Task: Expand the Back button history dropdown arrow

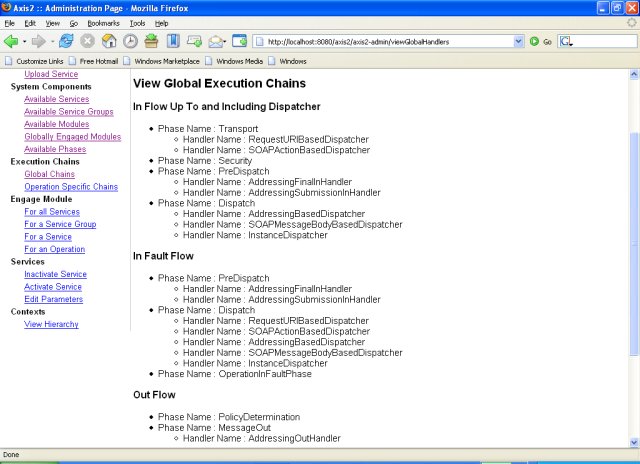Action: click(x=24, y=42)
